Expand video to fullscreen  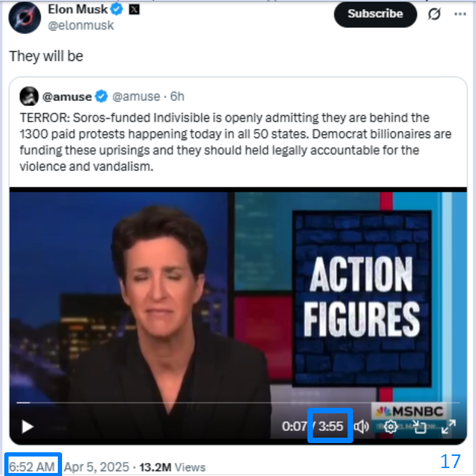click(449, 427)
